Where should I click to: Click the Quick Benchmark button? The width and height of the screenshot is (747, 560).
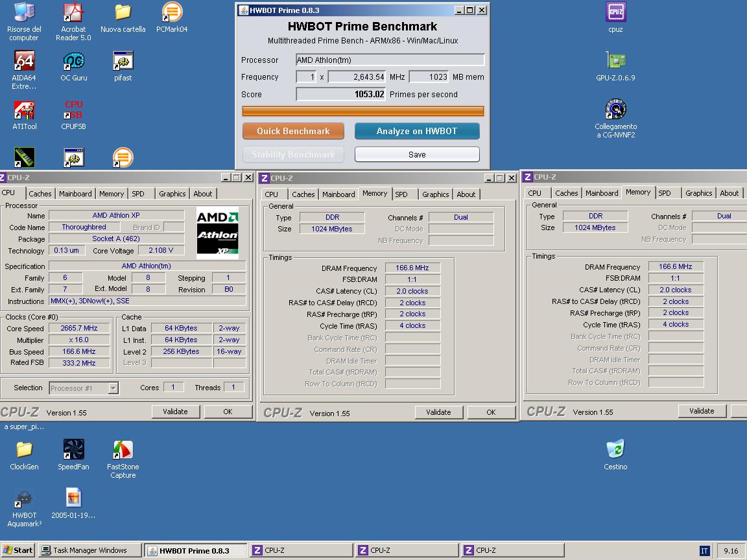[x=294, y=132]
